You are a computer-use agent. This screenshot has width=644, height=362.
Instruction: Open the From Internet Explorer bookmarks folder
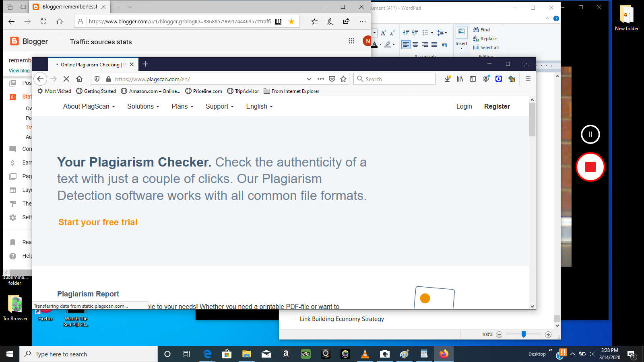[x=292, y=91]
